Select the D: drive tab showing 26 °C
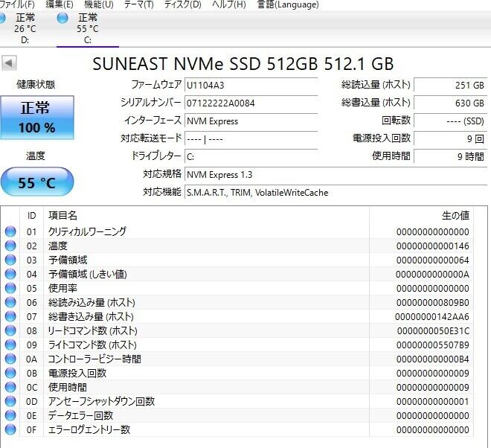The image size is (491, 448). tap(25, 28)
